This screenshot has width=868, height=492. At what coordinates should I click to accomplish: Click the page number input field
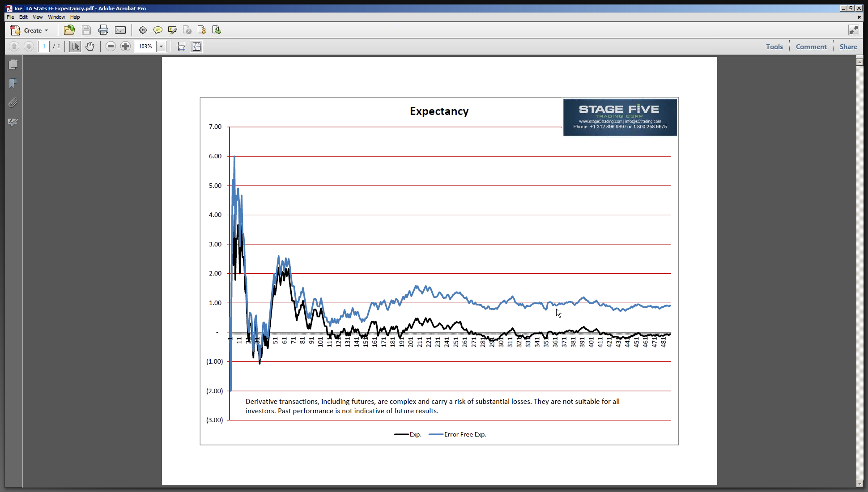coord(44,46)
